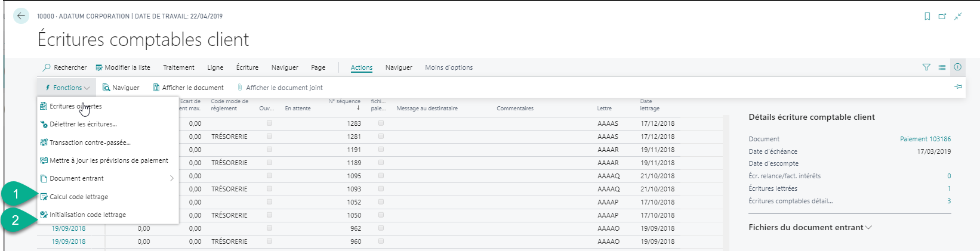This screenshot has height=251, width=980.
Task: Select Délettrer les écritures menu item
Action: [x=83, y=124]
